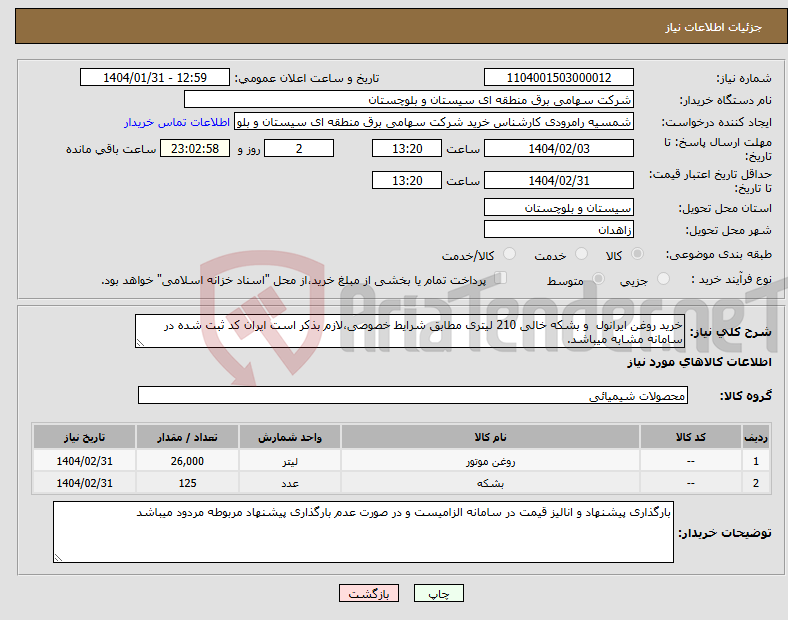Click the بازگشت (back) button
This screenshot has height=620, width=788.
(x=369, y=593)
